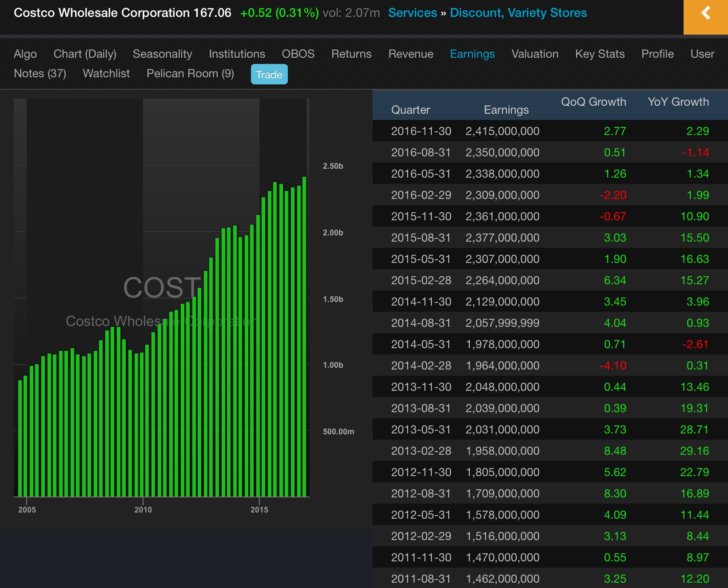
Task: Open the Profile tab
Action: pyautogui.click(x=657, y=54)
